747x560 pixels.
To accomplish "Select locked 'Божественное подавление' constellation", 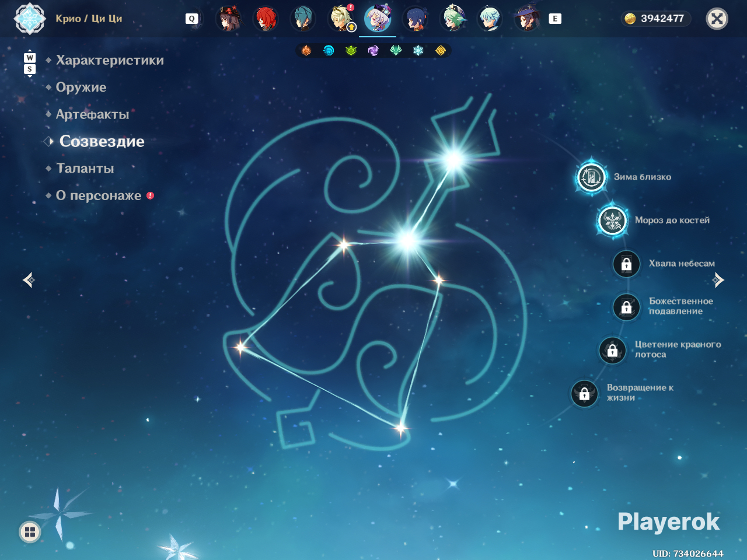I will (x=626, y=306).
